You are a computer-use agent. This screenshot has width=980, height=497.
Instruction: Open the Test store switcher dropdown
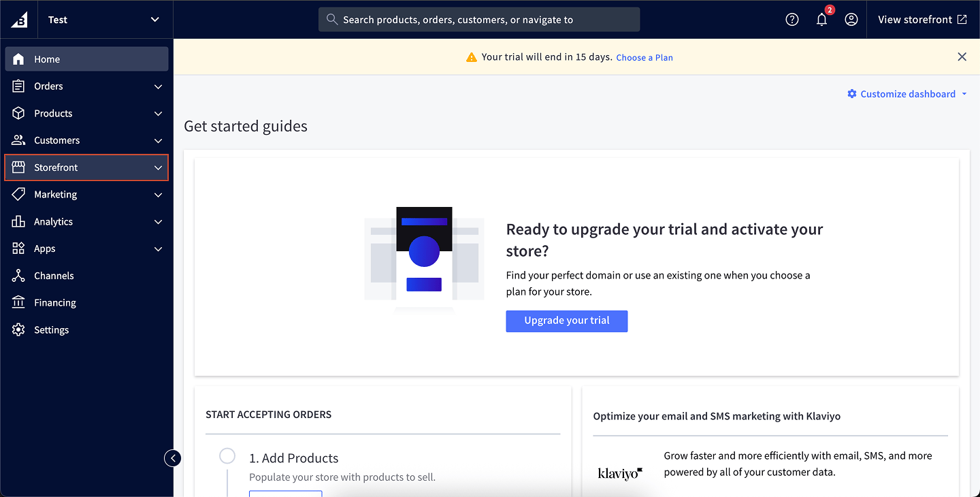point(105,20)
